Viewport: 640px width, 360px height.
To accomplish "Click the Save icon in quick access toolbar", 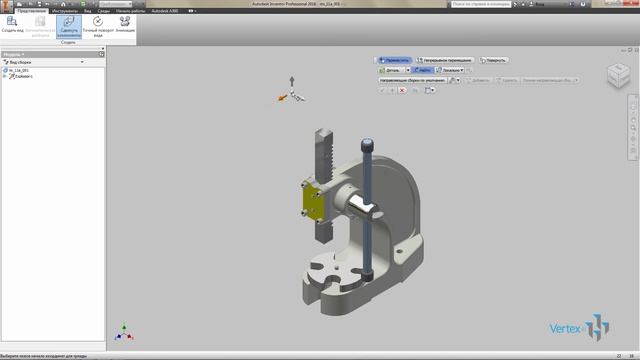I will pyautogui.click(x=39, y=4).
